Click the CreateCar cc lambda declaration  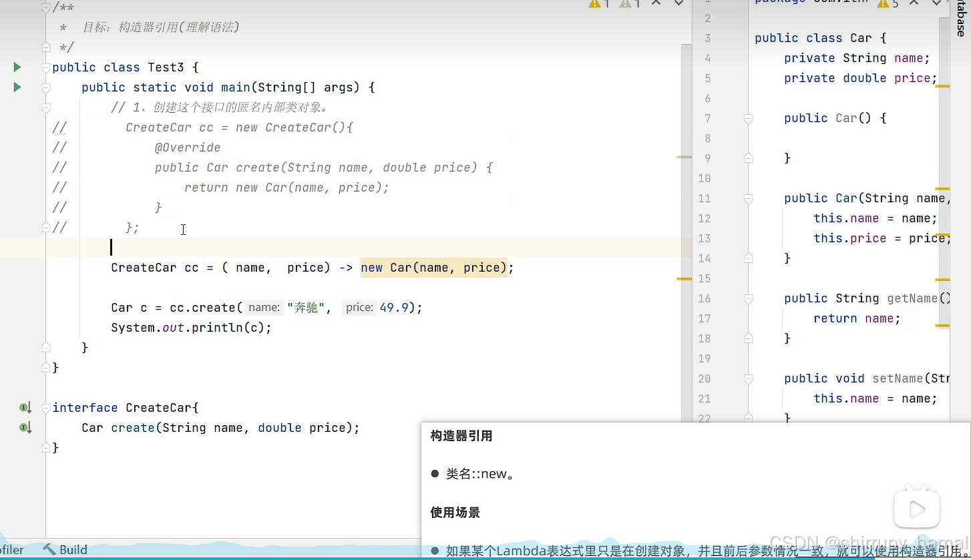[x=313, y=268]
